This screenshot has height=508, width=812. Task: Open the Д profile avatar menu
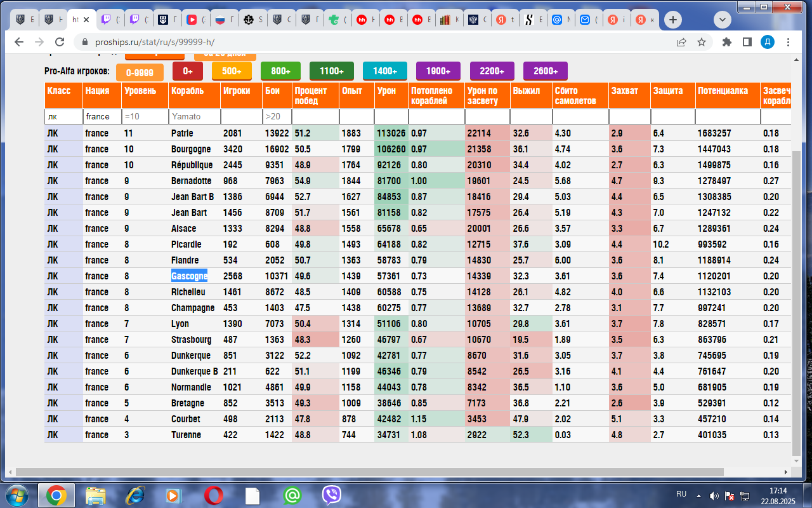tap(768, 42)
